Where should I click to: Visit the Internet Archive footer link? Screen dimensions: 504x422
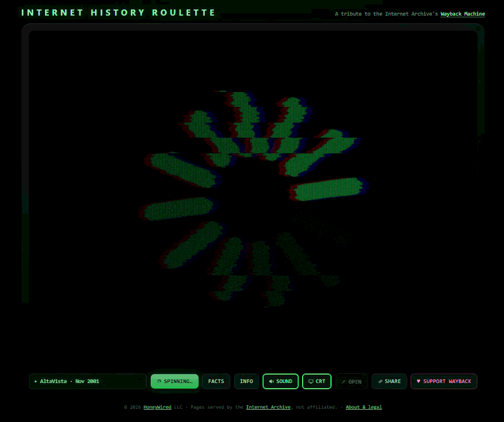pos(268,407)
